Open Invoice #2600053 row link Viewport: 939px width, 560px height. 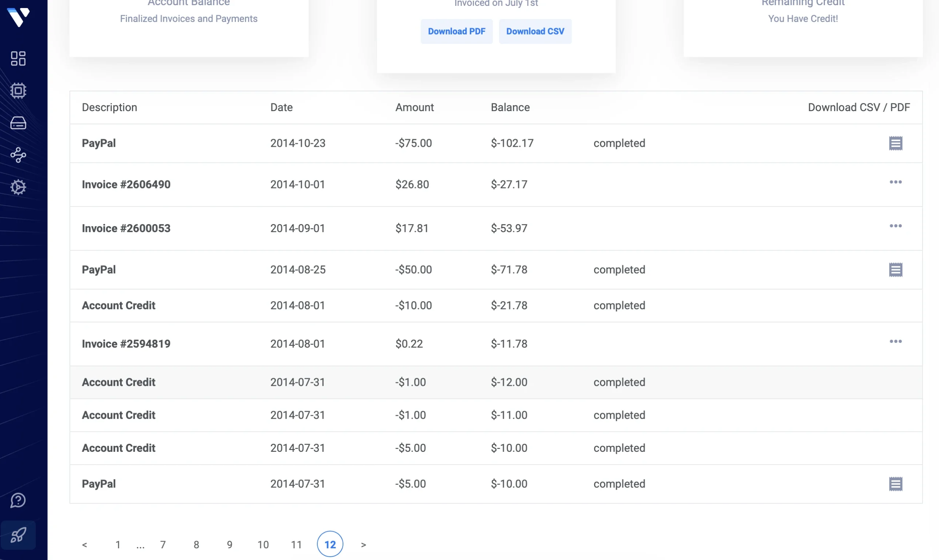[126, 228]
